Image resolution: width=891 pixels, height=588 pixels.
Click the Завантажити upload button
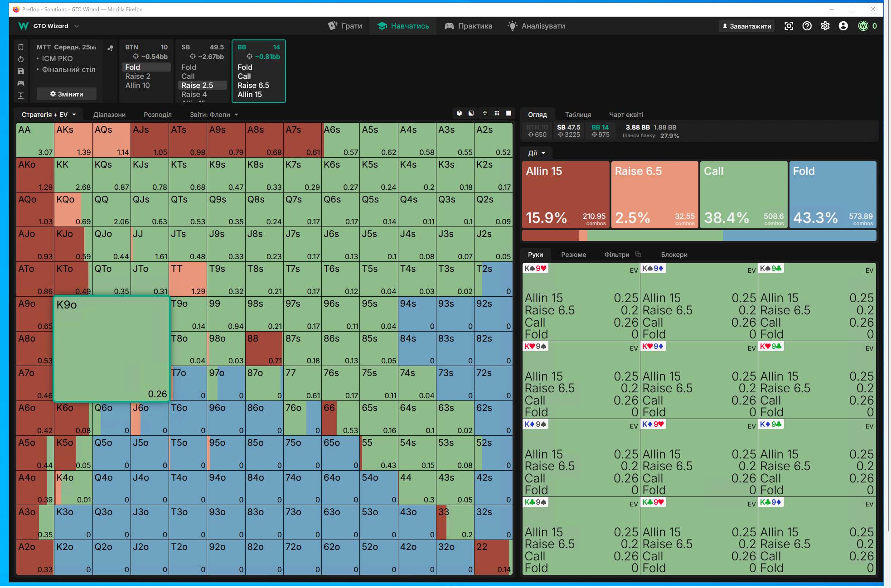pos(746,26)
